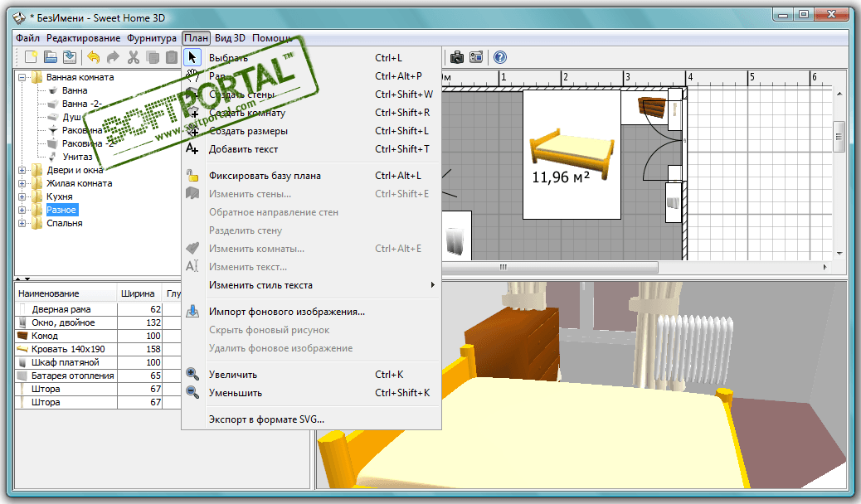The width and height of the screenshot is (861, 504).
Task: Click the plan scrollbar's right arrow
Action: point(825,267)
